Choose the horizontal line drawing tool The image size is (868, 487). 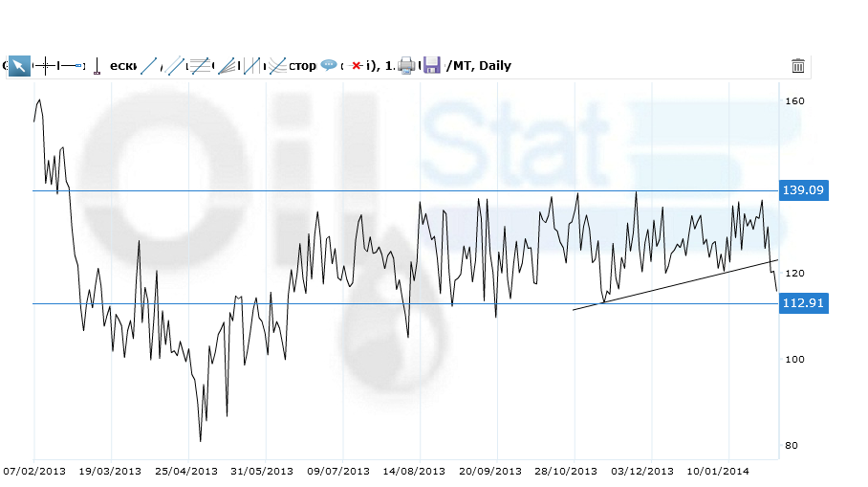[71, 66]
